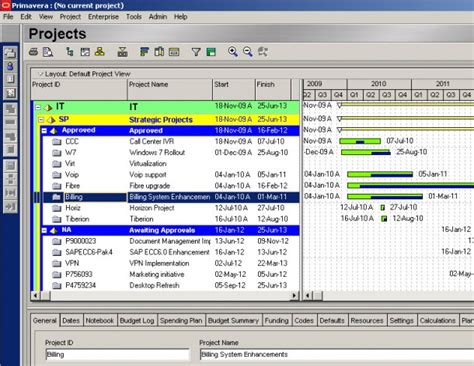Open the Help menu
Viewport: 474px width, 366px height.
click(180, 17)
